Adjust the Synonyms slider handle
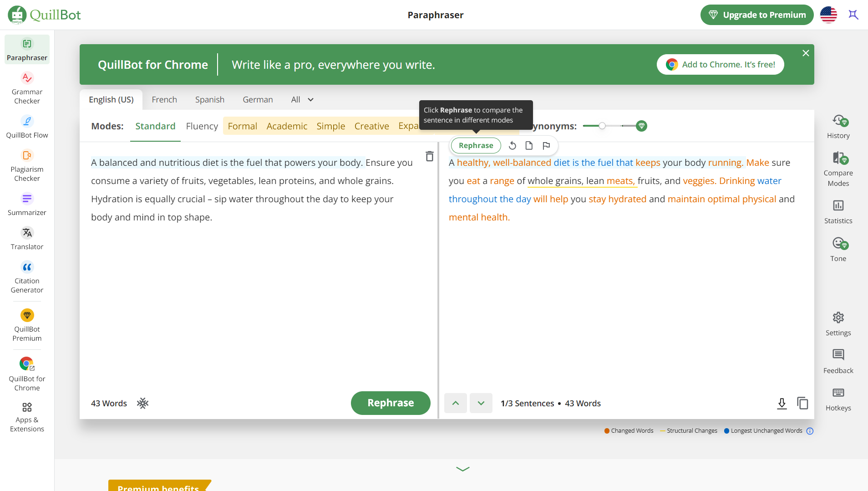 (602, 126)
